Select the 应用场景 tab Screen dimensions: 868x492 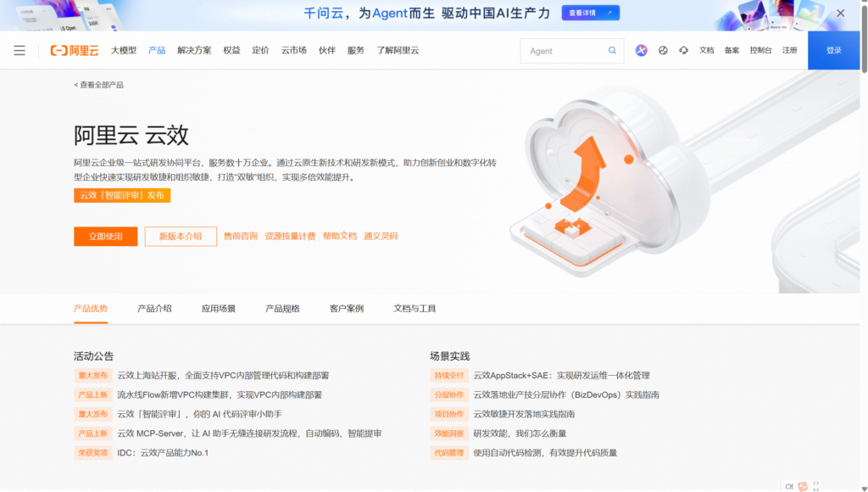[x=219, y=309]
